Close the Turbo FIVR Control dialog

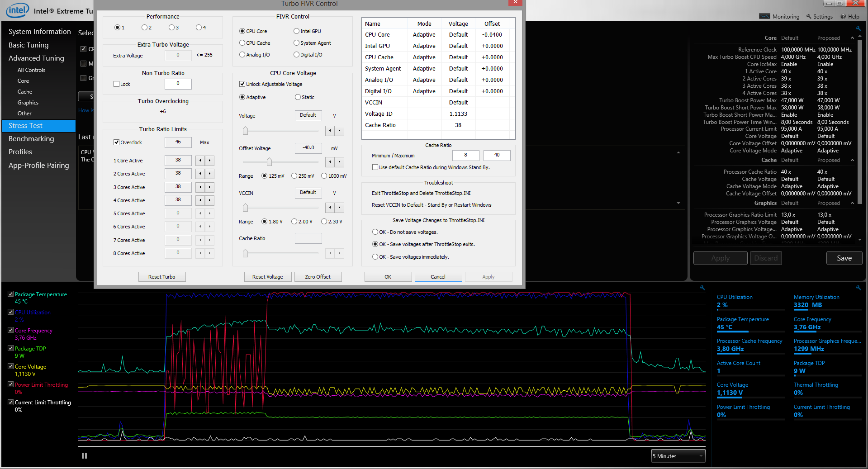click(x=515, y=2)
